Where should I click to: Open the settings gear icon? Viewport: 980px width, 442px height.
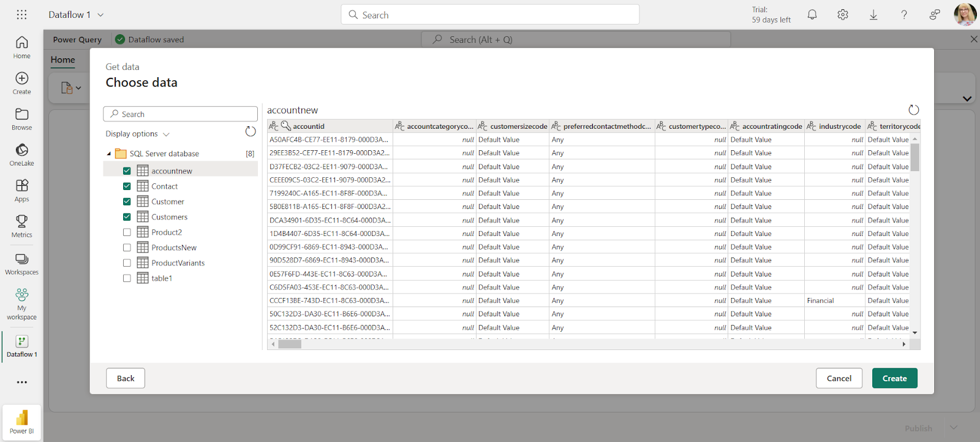(x=843, y=15)
